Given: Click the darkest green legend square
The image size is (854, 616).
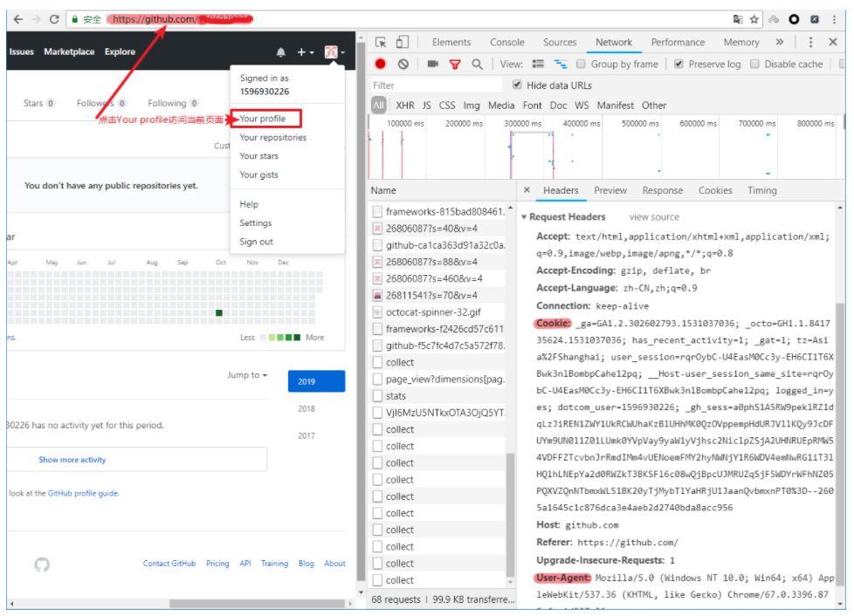Looking at the screenshot, I should pyautogui.click(x=297, y=338).
